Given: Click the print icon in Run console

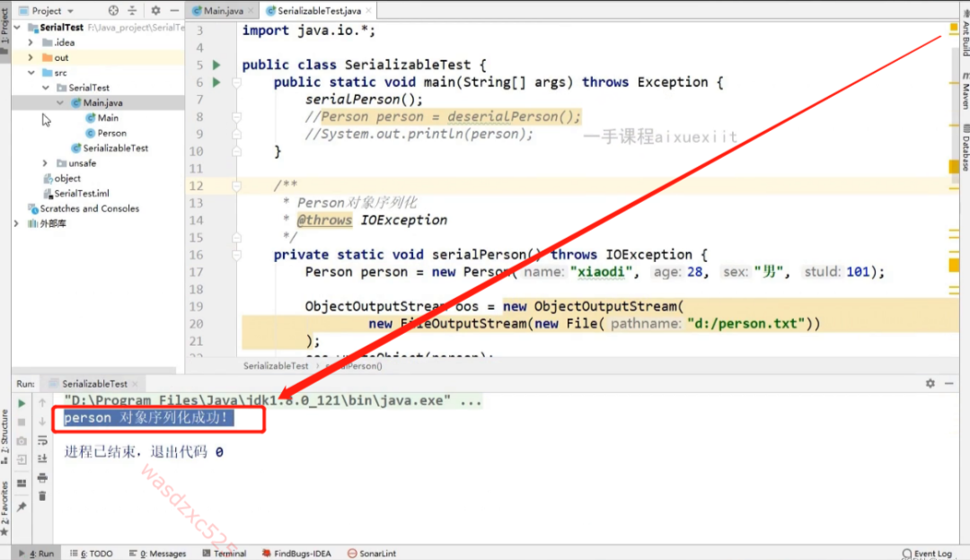Looking at the screenshot, I should pos(42,477).
